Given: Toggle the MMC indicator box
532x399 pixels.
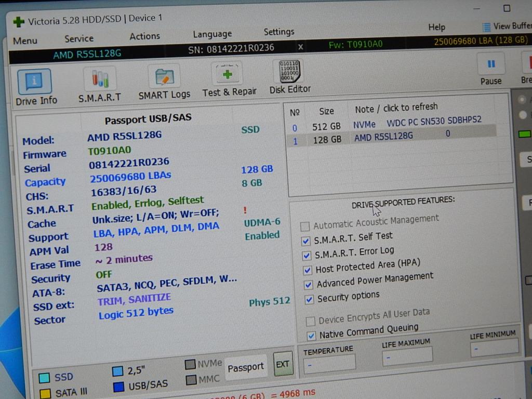Looking at the screenshot, I should 191,380.
